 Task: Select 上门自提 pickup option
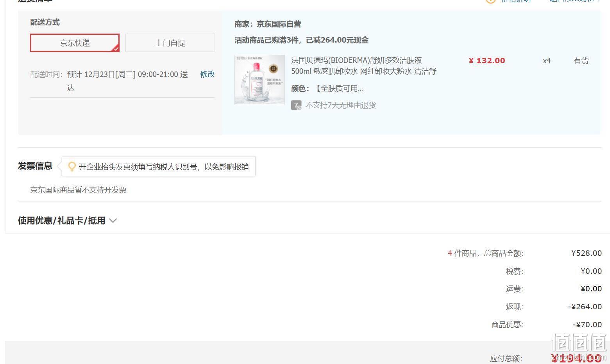tap(170, 43)
